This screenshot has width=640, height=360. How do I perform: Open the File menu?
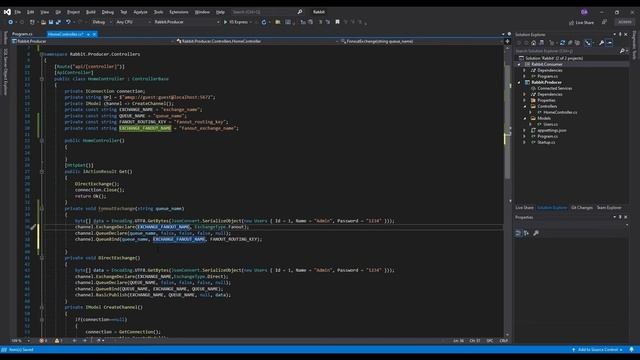pyautogui.click(x=18, y=12)
